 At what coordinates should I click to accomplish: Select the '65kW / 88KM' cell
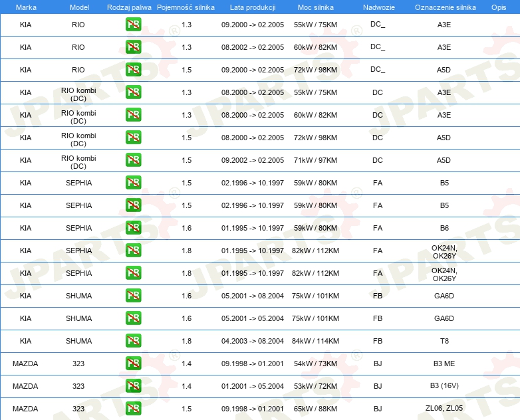coord(315,409)
